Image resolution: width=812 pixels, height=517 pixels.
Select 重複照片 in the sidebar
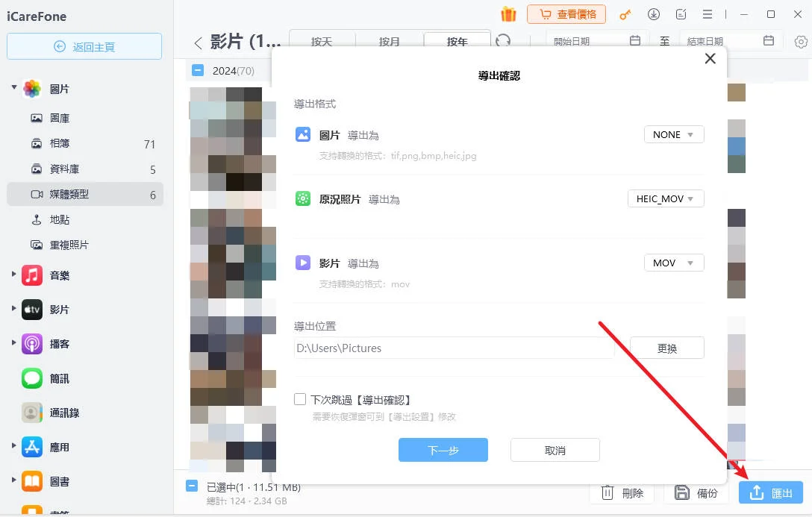click(85, 245)
